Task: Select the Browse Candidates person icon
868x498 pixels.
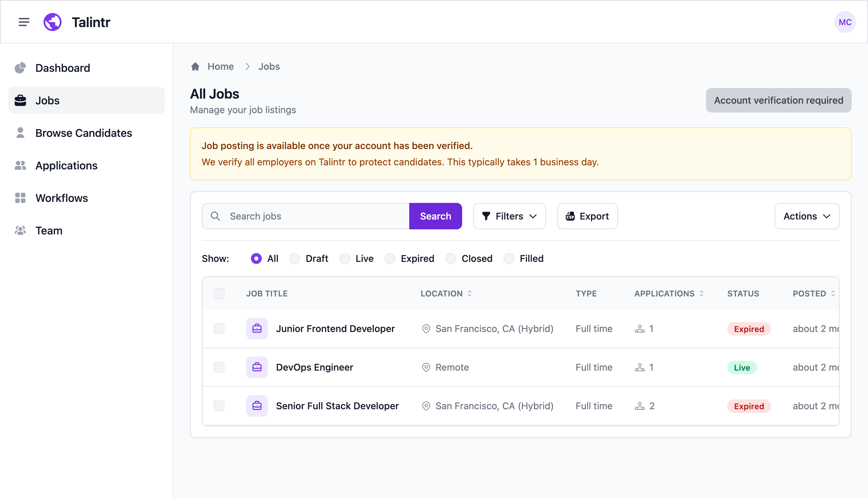Action: pos(20,133)
